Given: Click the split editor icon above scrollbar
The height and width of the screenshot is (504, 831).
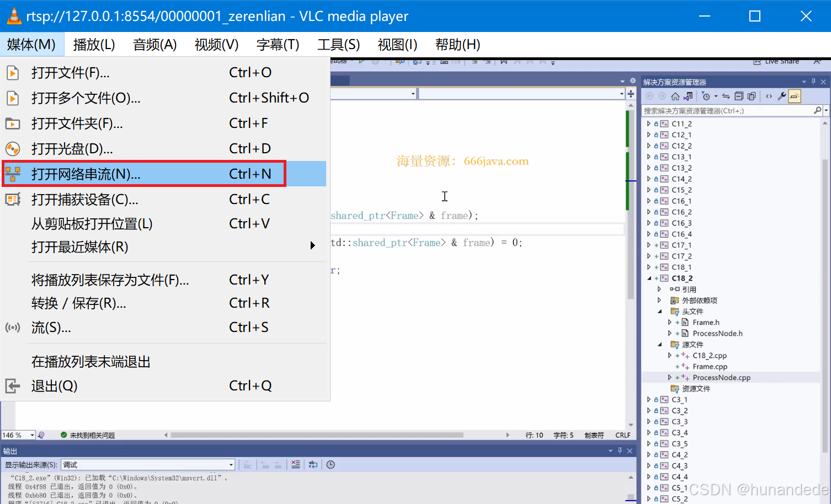Looking at the screenshot, I should [x=631, y=94].
